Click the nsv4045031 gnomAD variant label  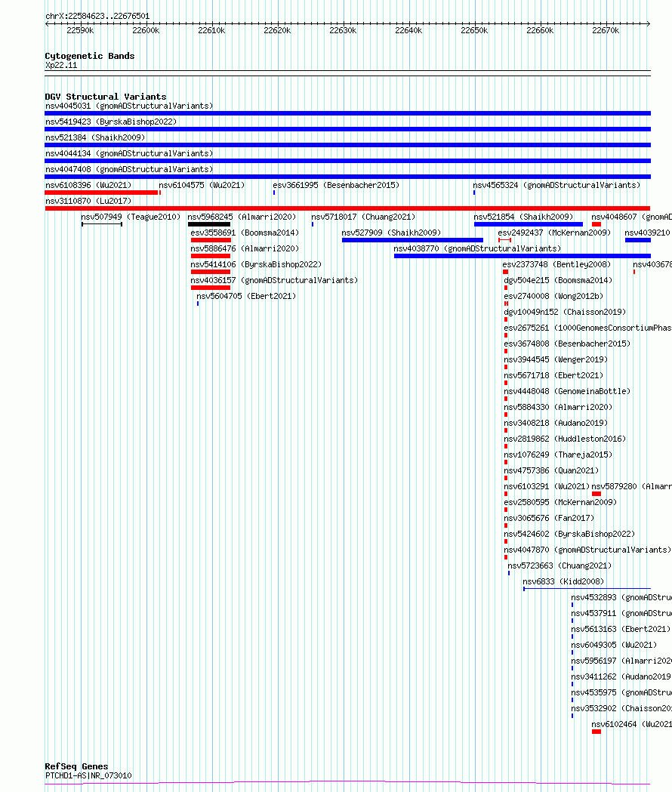[x=129, y=106]
